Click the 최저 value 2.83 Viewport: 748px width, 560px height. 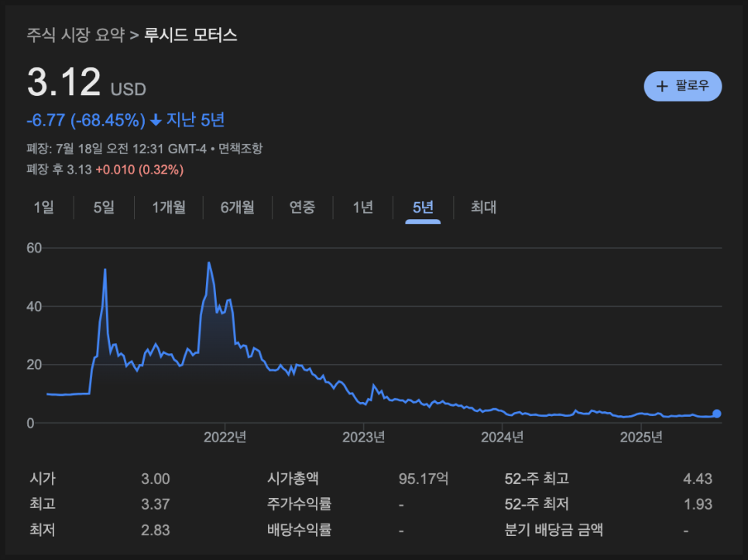point(156,530)
